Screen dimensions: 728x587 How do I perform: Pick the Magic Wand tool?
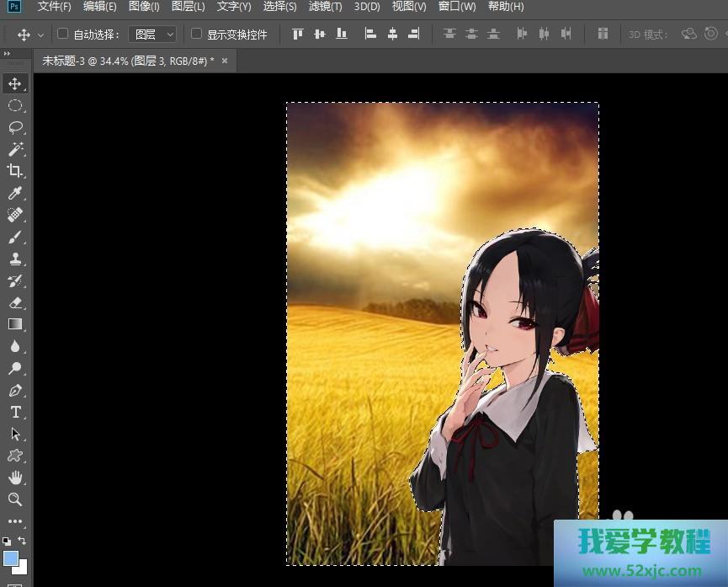pos(15,149)
